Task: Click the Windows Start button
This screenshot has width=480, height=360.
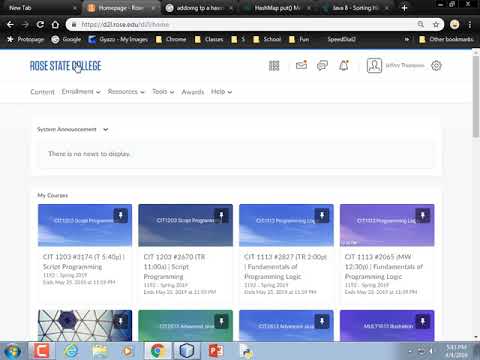Action: (12, 351)
